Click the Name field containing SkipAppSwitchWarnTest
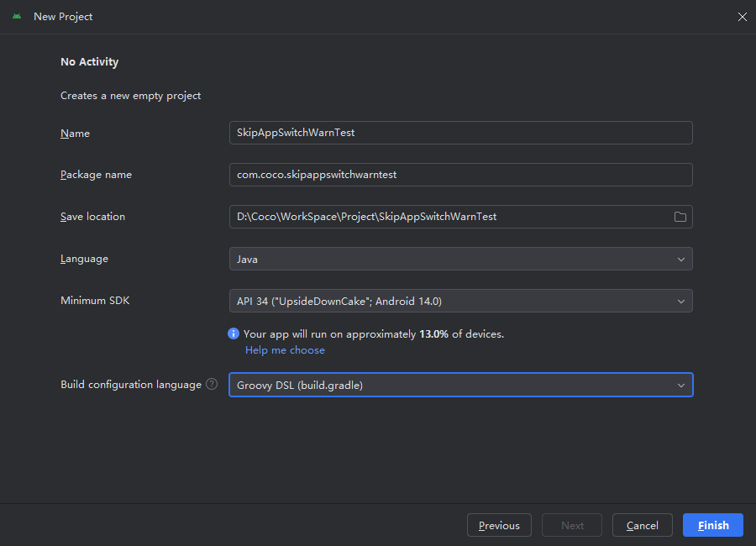The height and width of the screenshot is (546, 756). coord(461,133)
